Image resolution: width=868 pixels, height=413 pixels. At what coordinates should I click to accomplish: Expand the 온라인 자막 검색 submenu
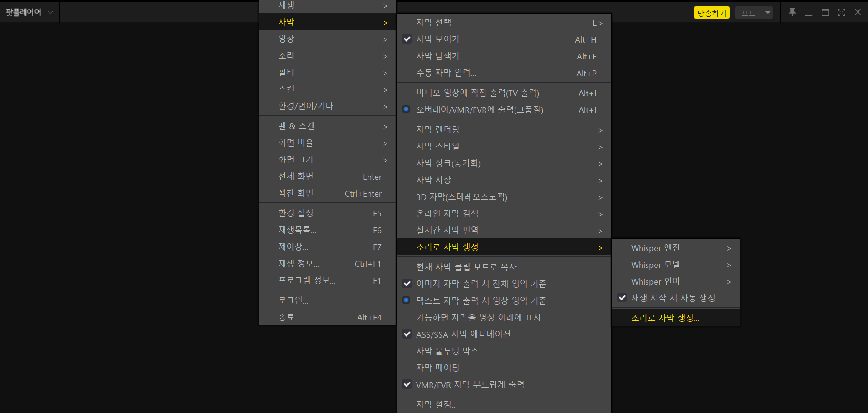click(x=446, y=213)
